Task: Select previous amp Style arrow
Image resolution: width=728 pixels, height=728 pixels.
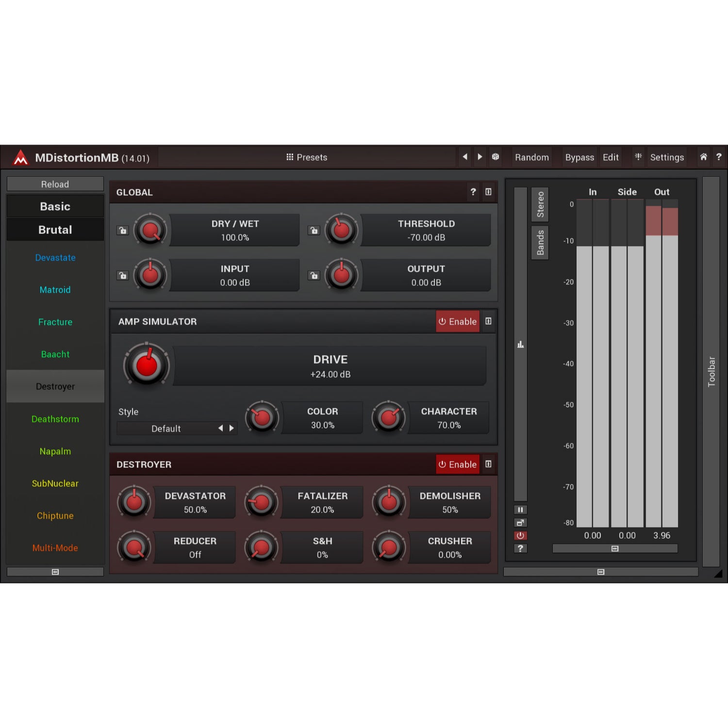Action: pyautogui.click(x=221, y=428)
